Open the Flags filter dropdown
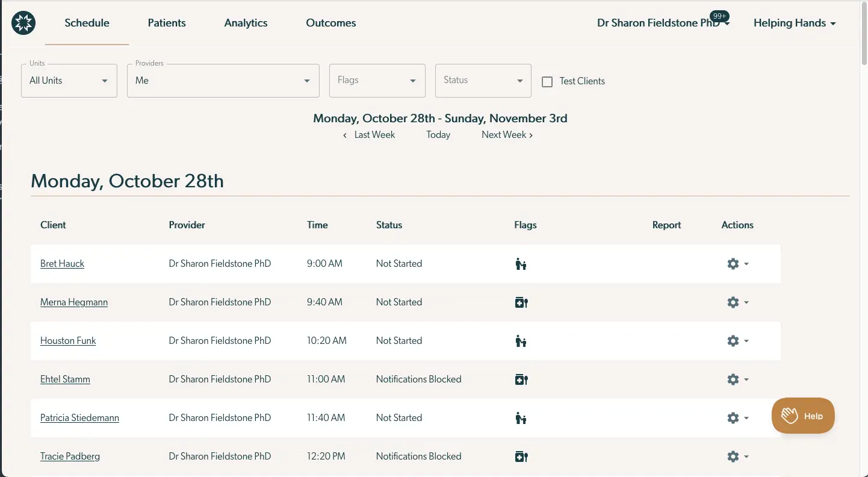Image resolution: width=868 pixels, height=477 pixels. point(377,80)
